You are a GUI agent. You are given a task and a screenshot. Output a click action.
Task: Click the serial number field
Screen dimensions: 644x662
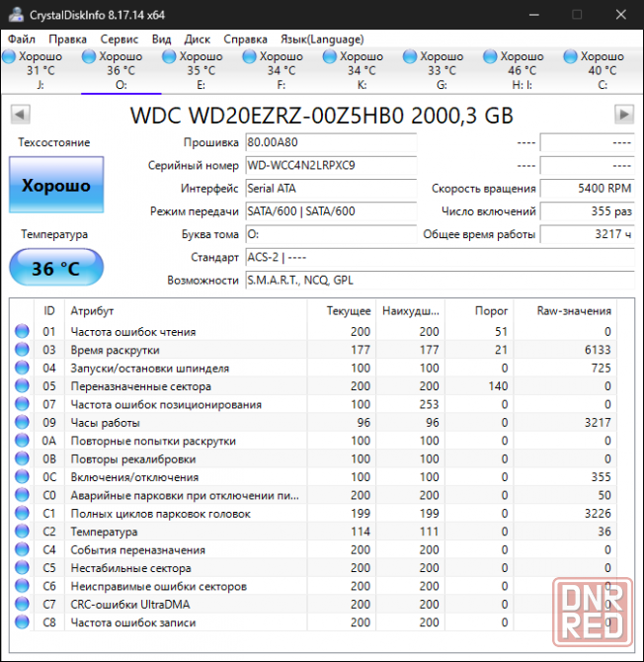click(330, 165)
